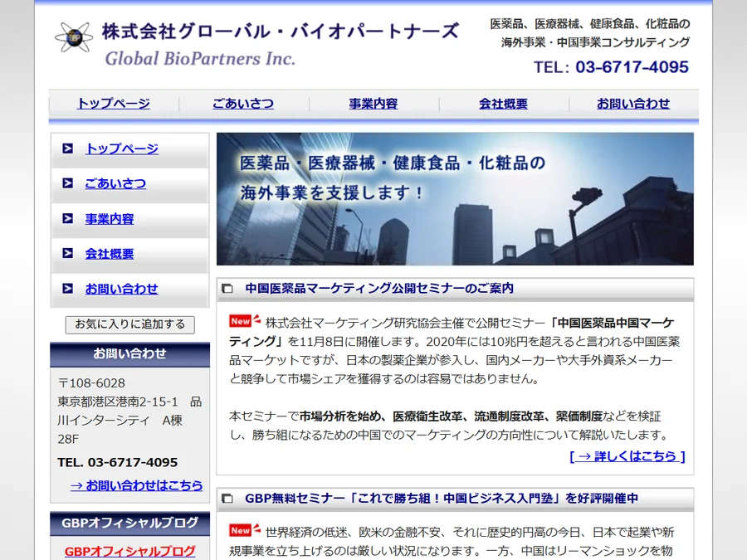Click Global BioPartners Inc. text
Image resolution: width=747 pixels, height=560 pixels.
point(200,59)
